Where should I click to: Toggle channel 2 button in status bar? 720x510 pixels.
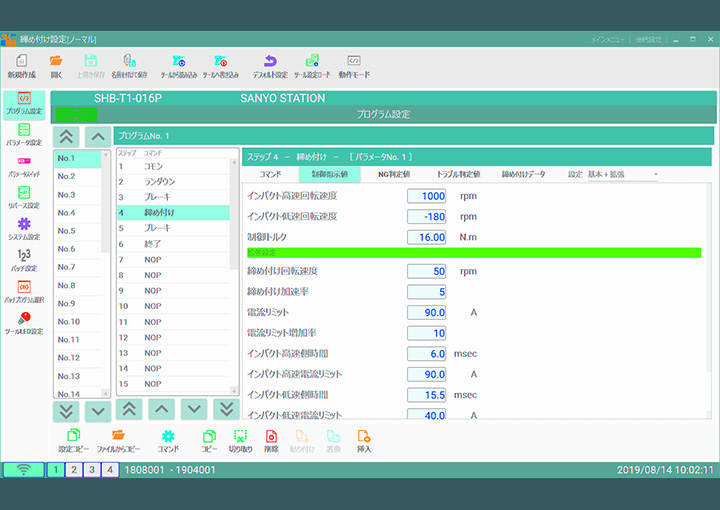pyautogui.click(x=73, y=470)
